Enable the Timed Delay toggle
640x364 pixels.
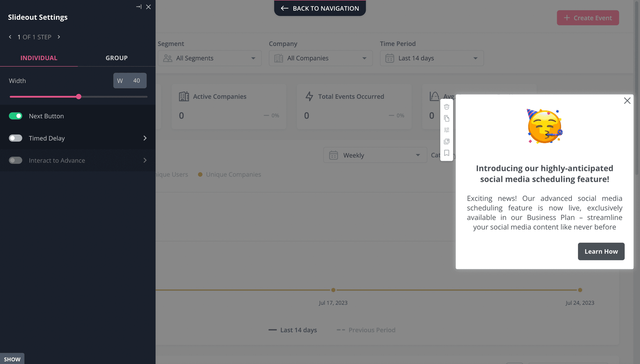15,138
